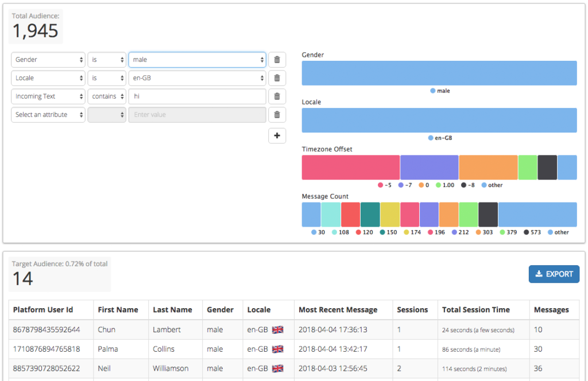Viewport: 588px width, 381px height.
Task: Open the male value dropdown
Action: point(198,60)
